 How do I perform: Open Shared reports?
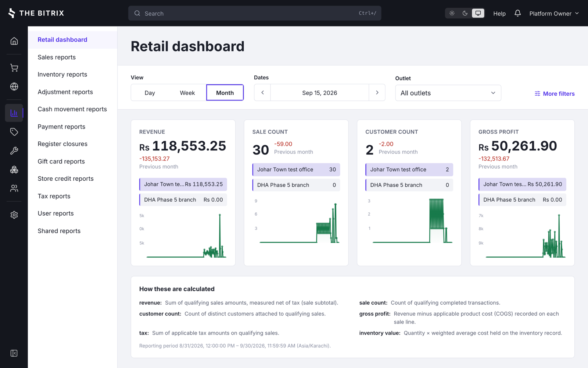(x=73, y=231)
